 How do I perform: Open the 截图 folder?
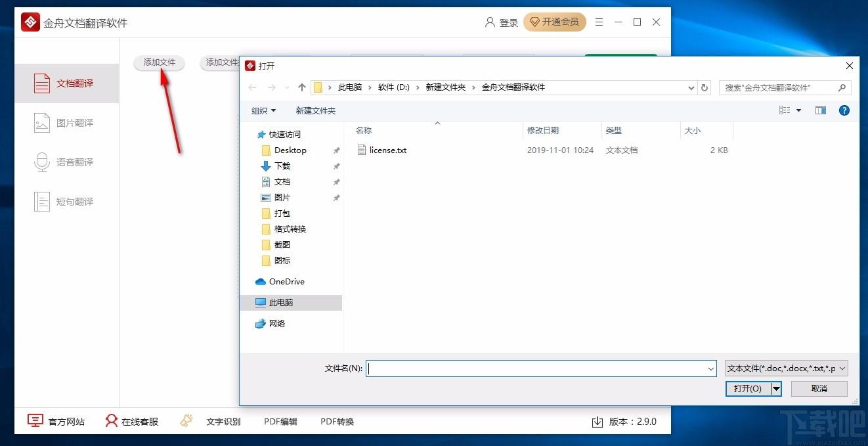[282, 245]
